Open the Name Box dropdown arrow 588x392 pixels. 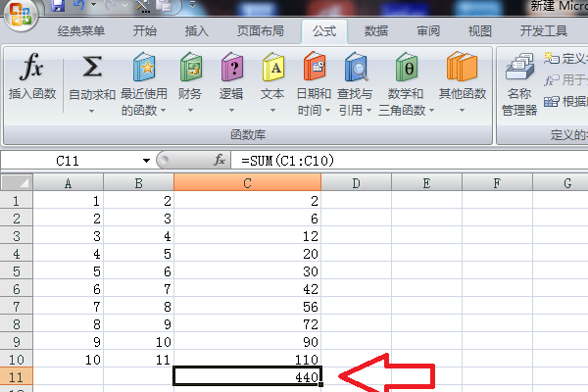pos(146,161)
